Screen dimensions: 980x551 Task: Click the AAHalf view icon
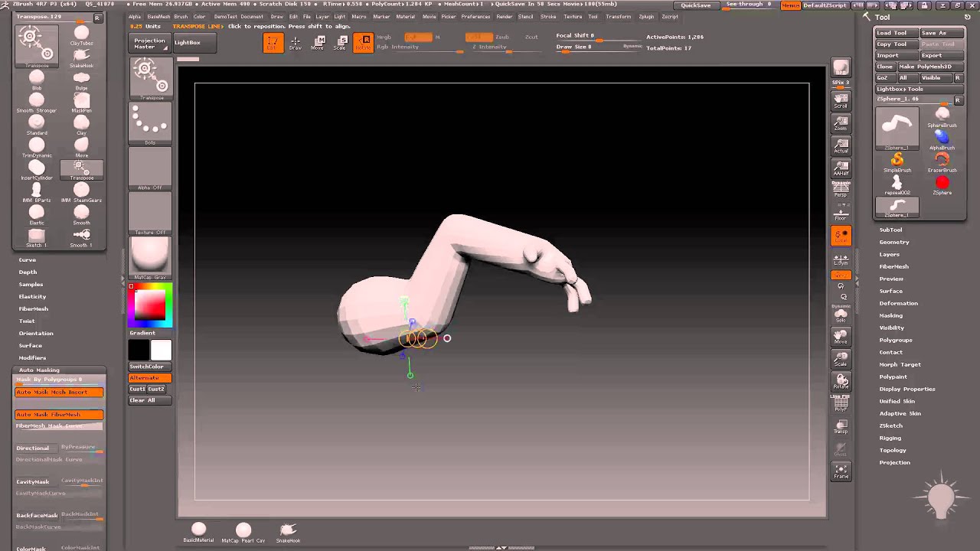pos(841,168)
